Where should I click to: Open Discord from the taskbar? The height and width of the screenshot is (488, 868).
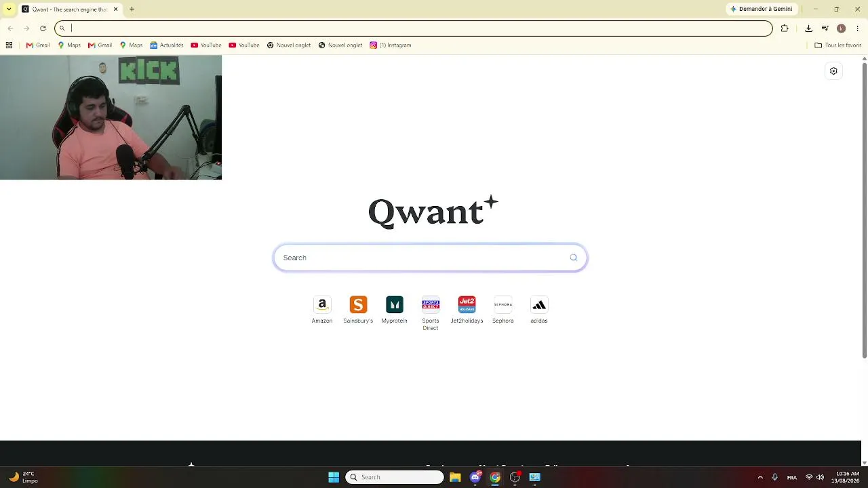point(475,477)
